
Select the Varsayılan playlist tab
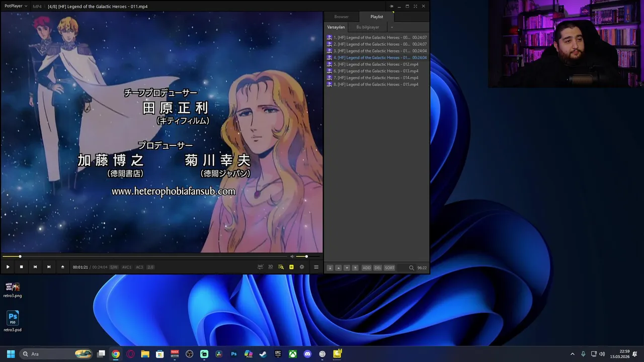(336, 27)
